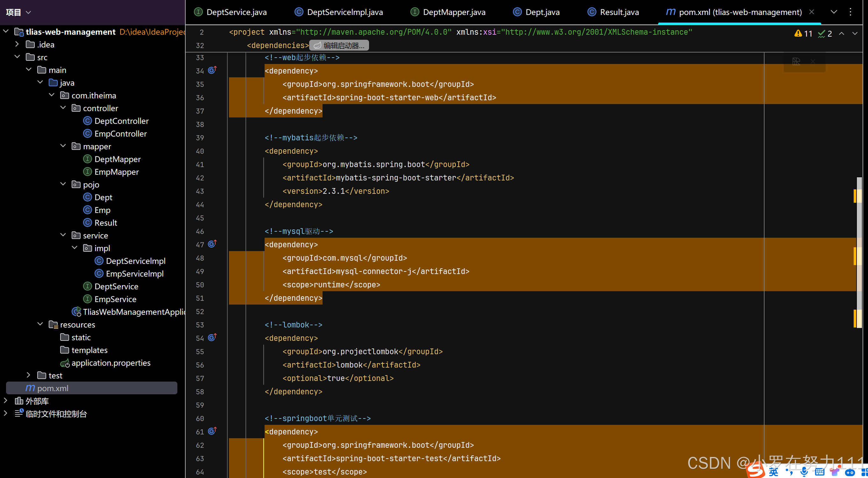Click the 编辑启动器 inlay button
This screenshot has width=868, height=478.
[339, 45]
